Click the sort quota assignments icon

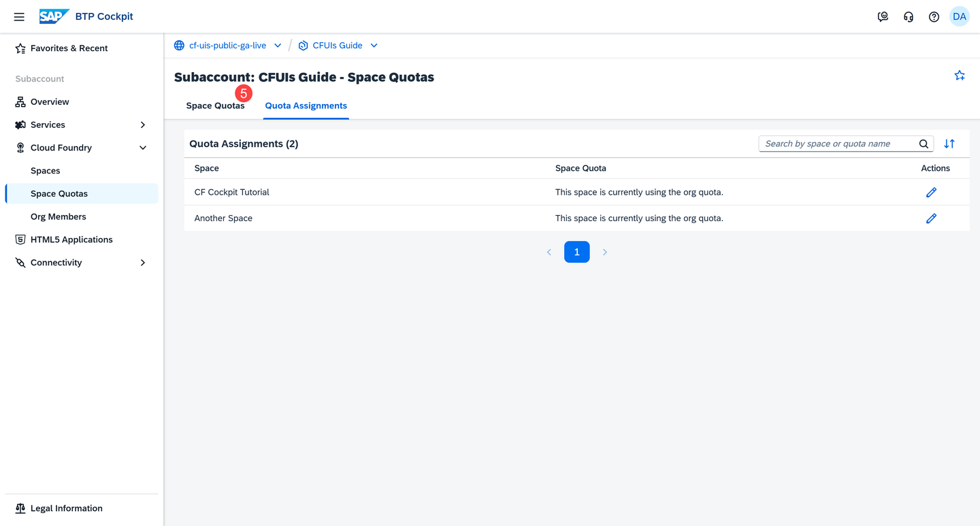pos(949,144)
